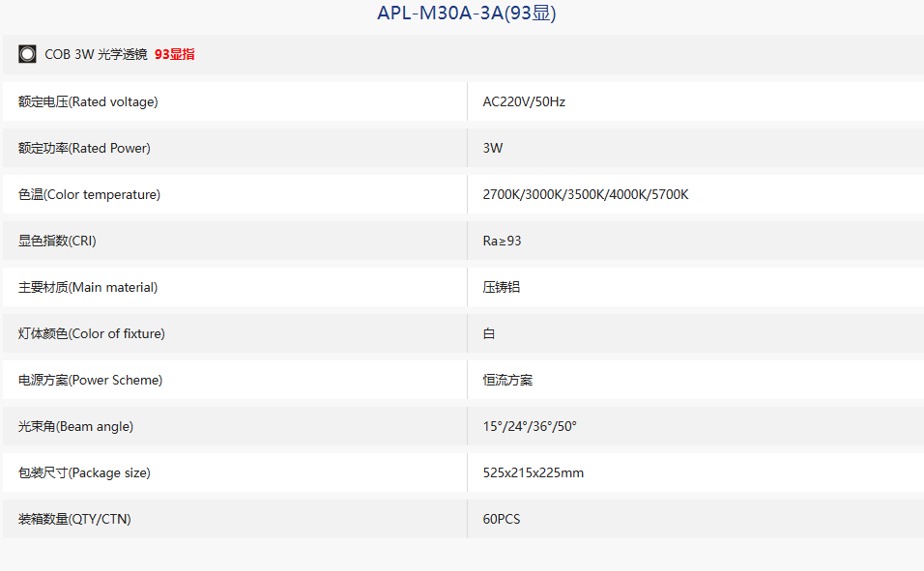Viewport: 924px width, 571px height.
Task: Select the '恒流方案' value
Action: [x=507, y=380]
